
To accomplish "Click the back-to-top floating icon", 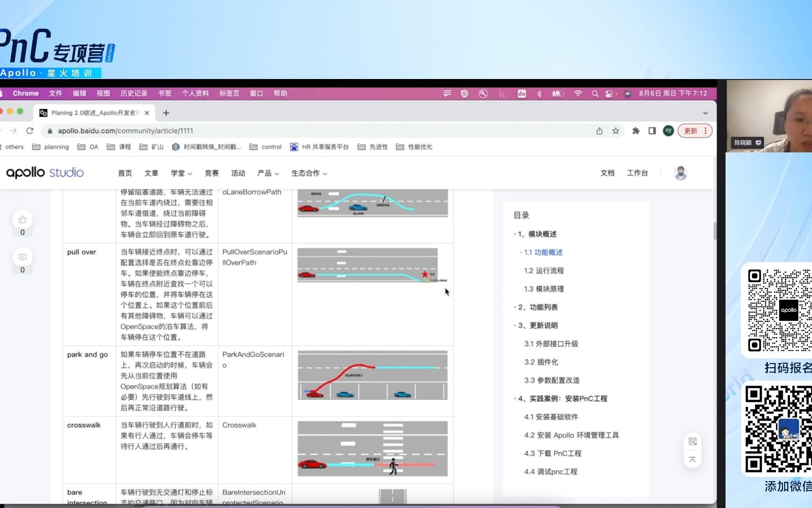I will pos(692,460).
